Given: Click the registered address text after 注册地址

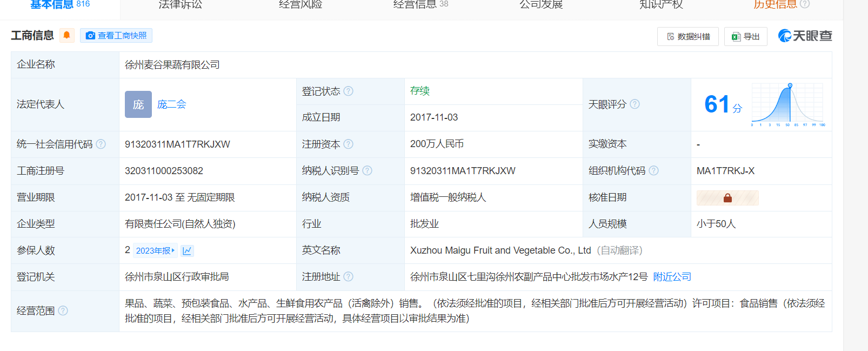Looking at the screenshot, I should pyautogui.click(x=529, y=277).
